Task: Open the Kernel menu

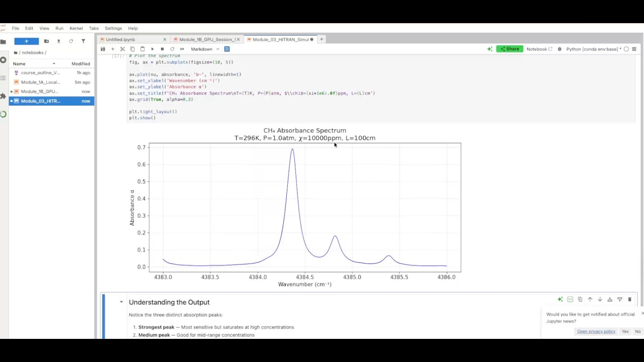Action: pyautogui.click(x=76, y=28)
